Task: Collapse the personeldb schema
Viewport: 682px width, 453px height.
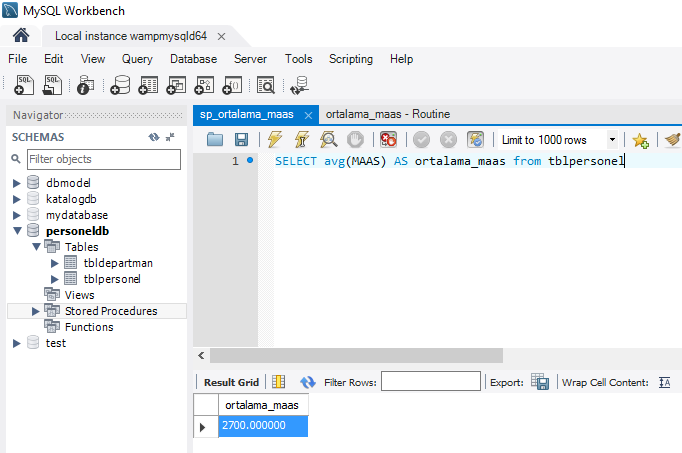Action: coord(17,231)
